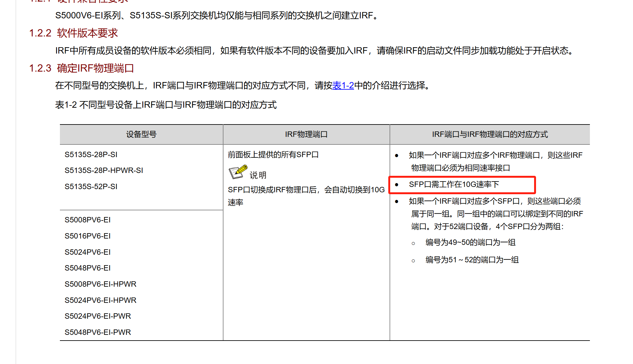Click the S5048PV6-EI-PWR model entry
Screen dimensions: 633x364
point(98,332)
